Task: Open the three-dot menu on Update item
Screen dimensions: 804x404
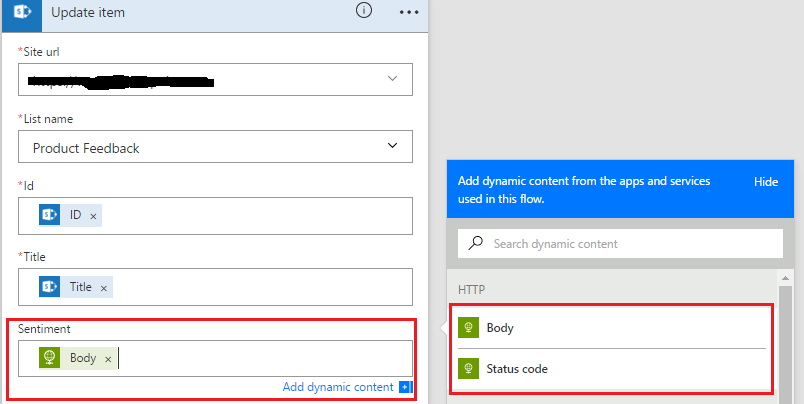Action: (x=409, y=12)
